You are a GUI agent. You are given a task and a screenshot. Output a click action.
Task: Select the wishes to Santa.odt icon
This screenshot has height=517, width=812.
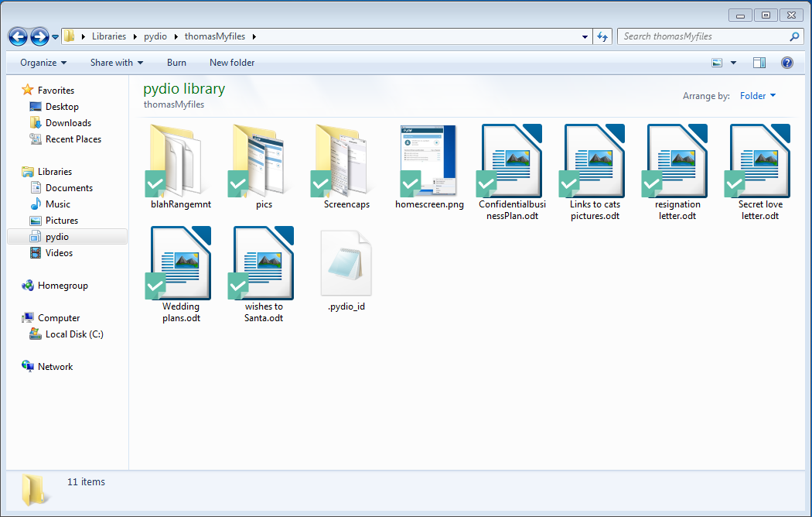[x=262, y=263]
